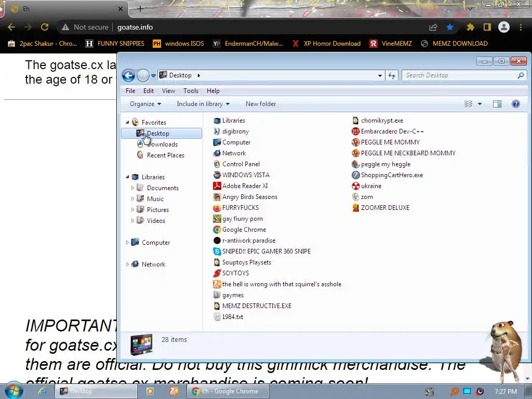Expand the Pictures library node
Screen dimensions: 532x399
click(x=132, y=210)
